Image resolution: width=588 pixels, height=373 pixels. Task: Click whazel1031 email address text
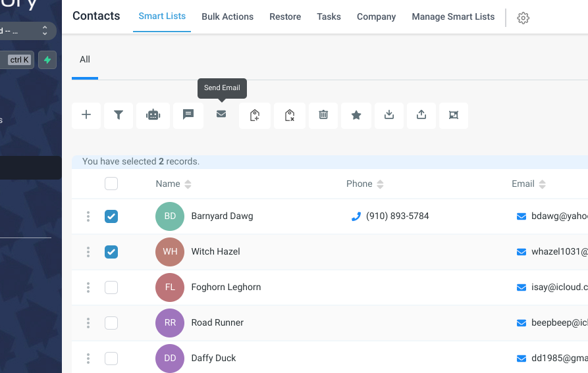coord(560,252)
